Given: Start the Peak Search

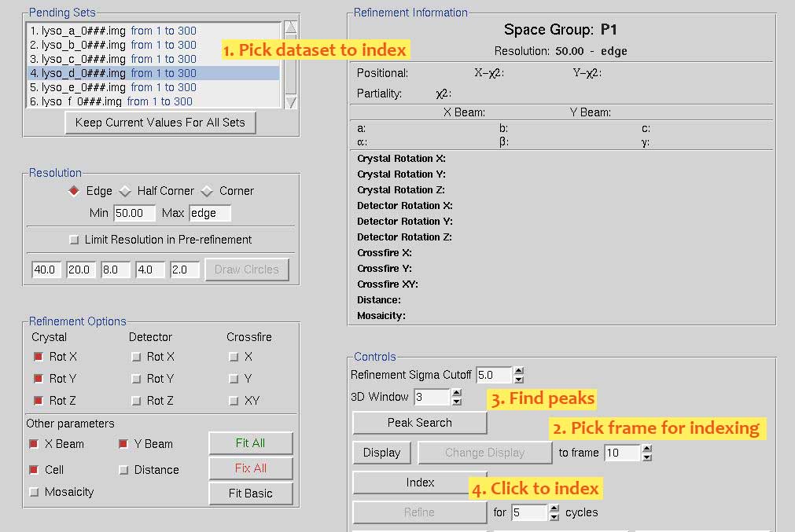Looking at the screenshot, I should [420, 423].
